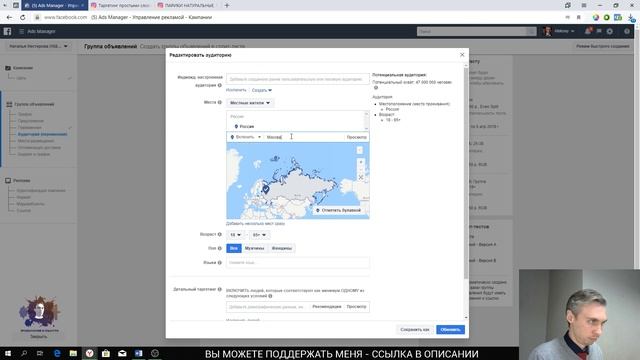Click the browser downloads icon
640x360 pixels.
[x=631, y=17]
